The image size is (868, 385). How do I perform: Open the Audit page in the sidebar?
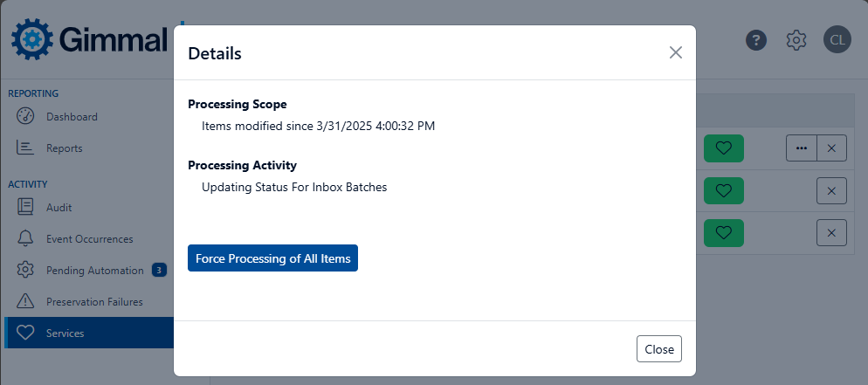click(x=59, y=208)
